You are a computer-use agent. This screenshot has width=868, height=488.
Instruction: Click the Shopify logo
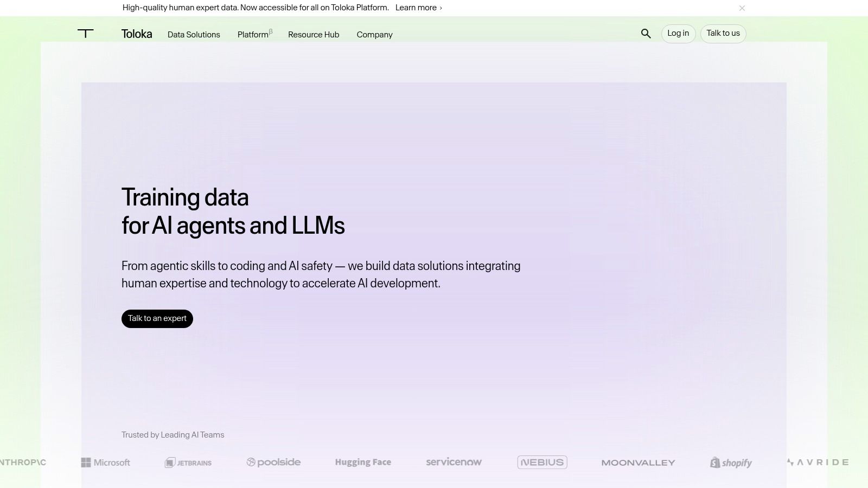coord(731,463)
